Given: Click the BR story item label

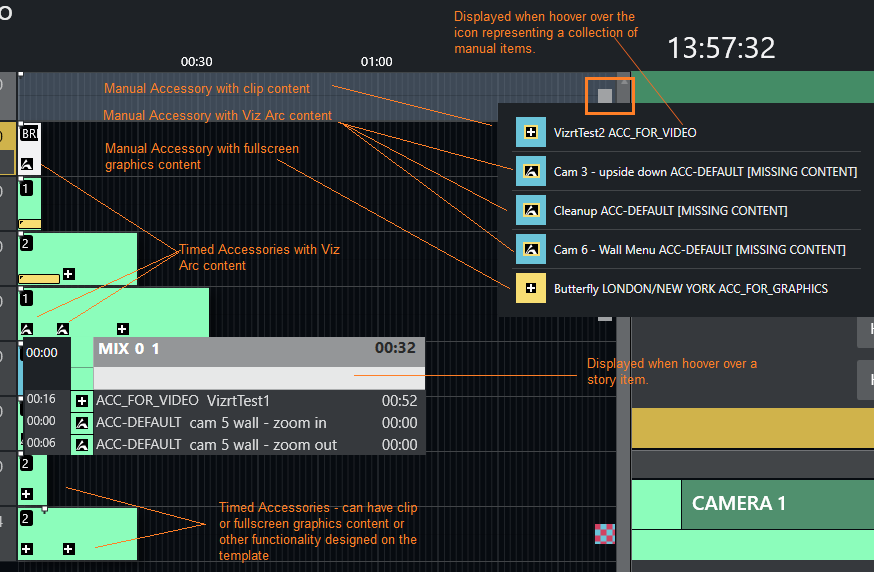Looking at the screenshot, I should coord(29,134).
